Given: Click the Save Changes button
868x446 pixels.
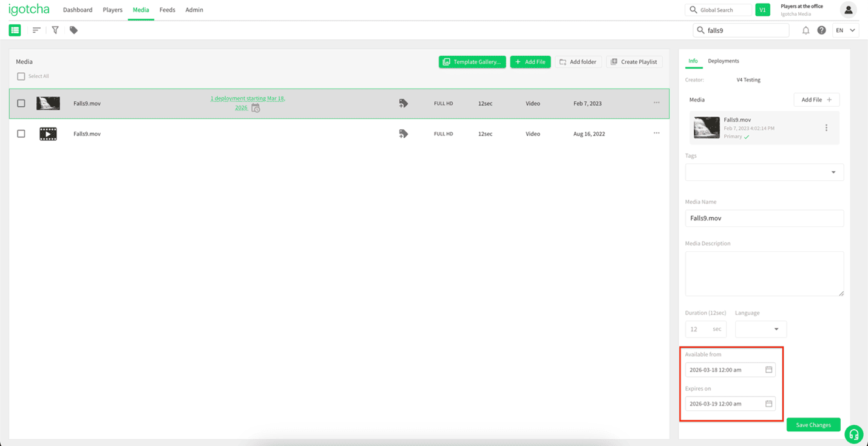Looking at the screenshot, I should [813, 425].
